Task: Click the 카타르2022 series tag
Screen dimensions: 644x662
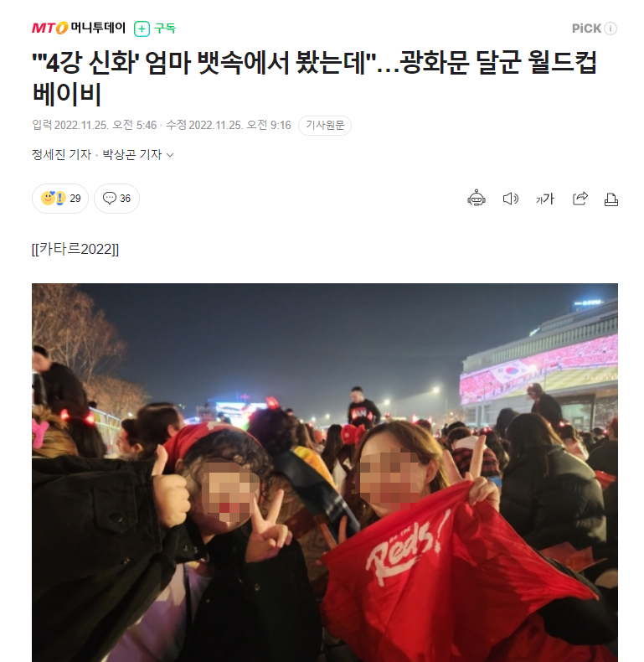Action: pyautogui.click(x=75, y=249)
